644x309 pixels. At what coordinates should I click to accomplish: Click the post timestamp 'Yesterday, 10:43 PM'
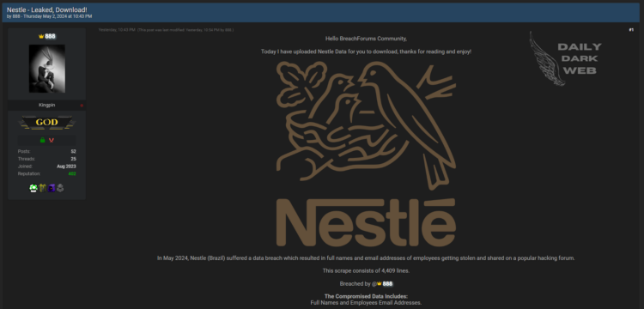[117, 30]
